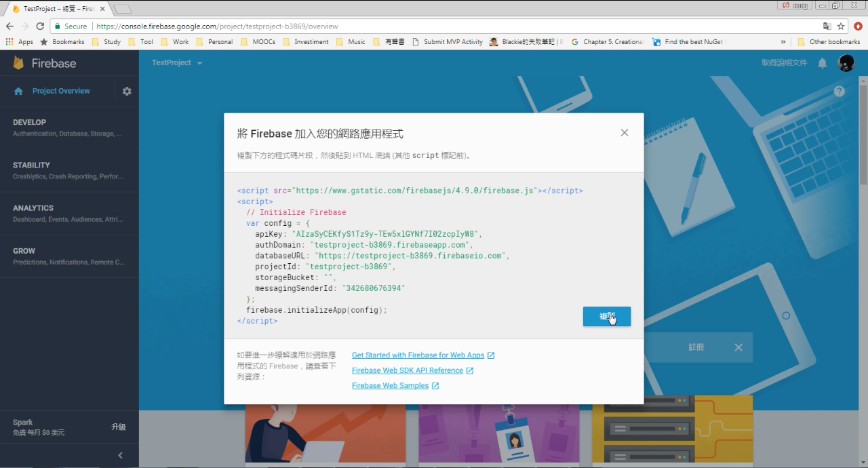Viewport: 868px width, 468px height.
Task: Close the add Firebase dialog
Action: [625, 133]
